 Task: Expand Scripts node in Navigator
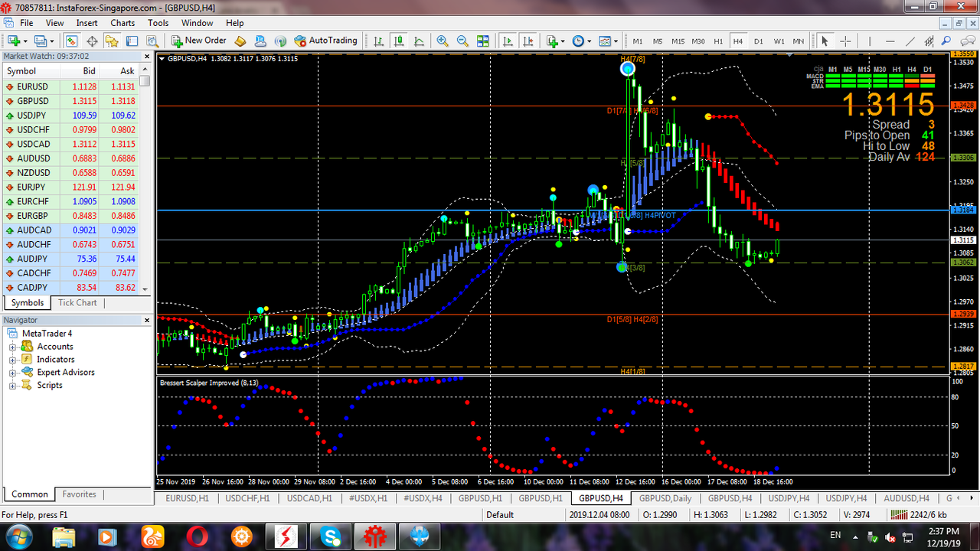[12, 386]
